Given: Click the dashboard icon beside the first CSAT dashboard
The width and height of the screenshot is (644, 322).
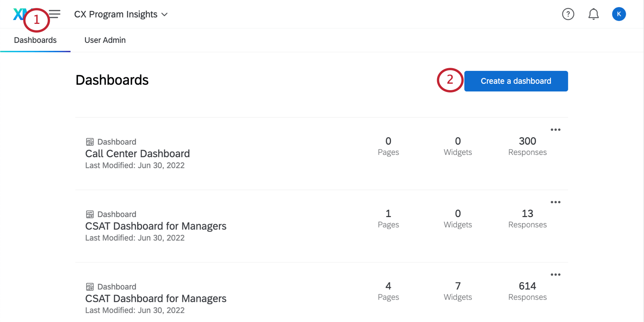Looking at the screenshot, I should coord(90,214).
